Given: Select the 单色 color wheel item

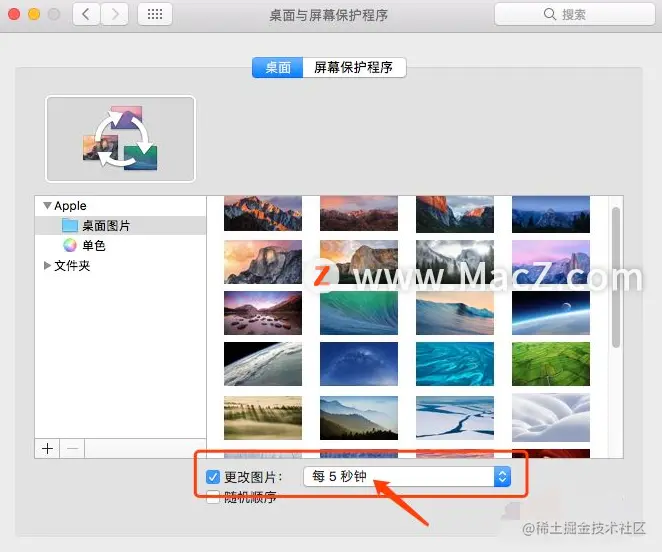Looking at the screenshot, I should [70, 245].
